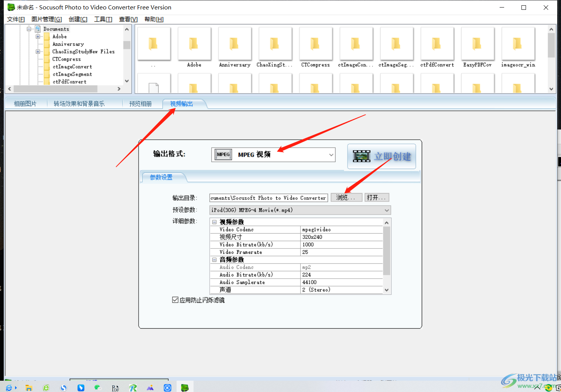The image size is (561, 392).
Task: Click the 打开... open folder button
Action: 377,198
